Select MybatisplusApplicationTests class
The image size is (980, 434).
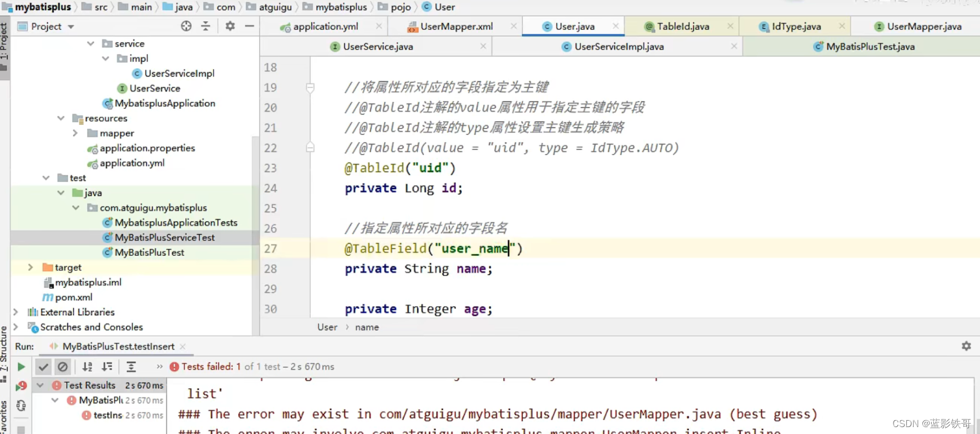pyautogui.click(x=170, y=222)
